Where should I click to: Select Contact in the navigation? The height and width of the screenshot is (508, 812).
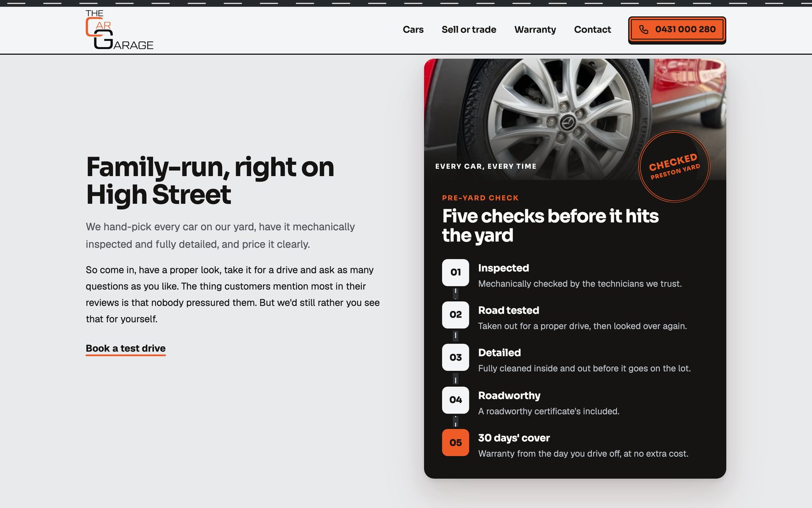[x=592, y=29]
